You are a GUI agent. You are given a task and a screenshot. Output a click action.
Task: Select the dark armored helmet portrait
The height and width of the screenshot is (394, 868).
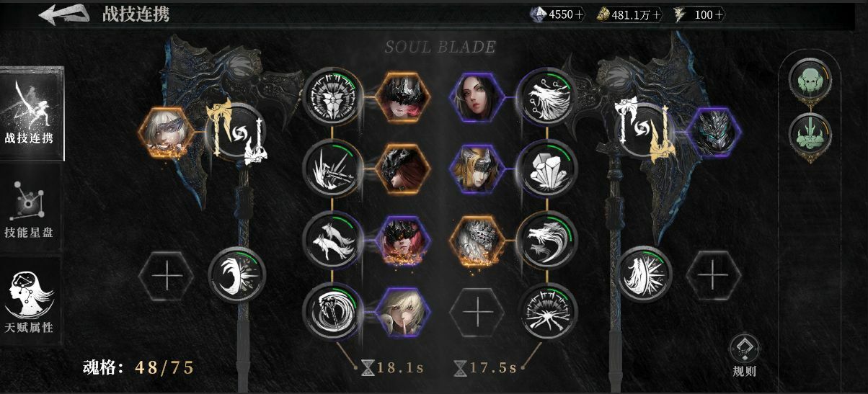(712, 132)
